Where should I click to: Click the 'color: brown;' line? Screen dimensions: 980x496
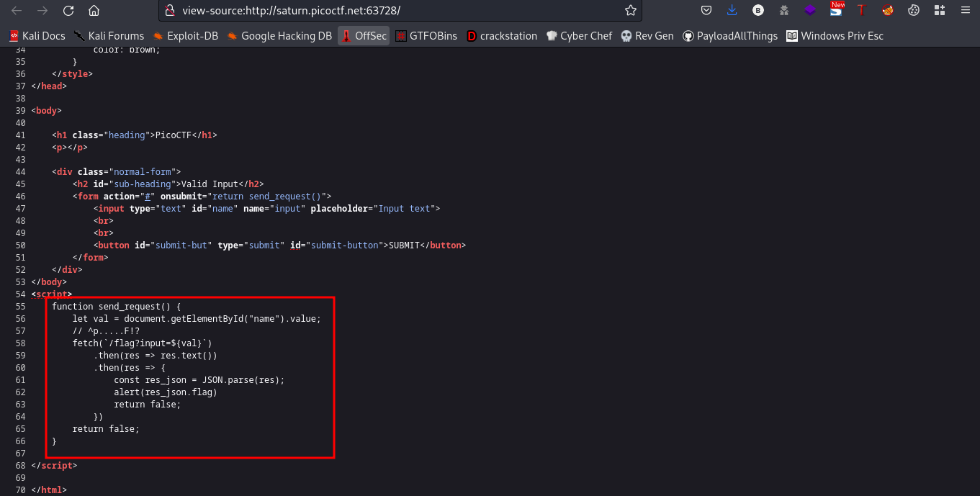(127, 50)
